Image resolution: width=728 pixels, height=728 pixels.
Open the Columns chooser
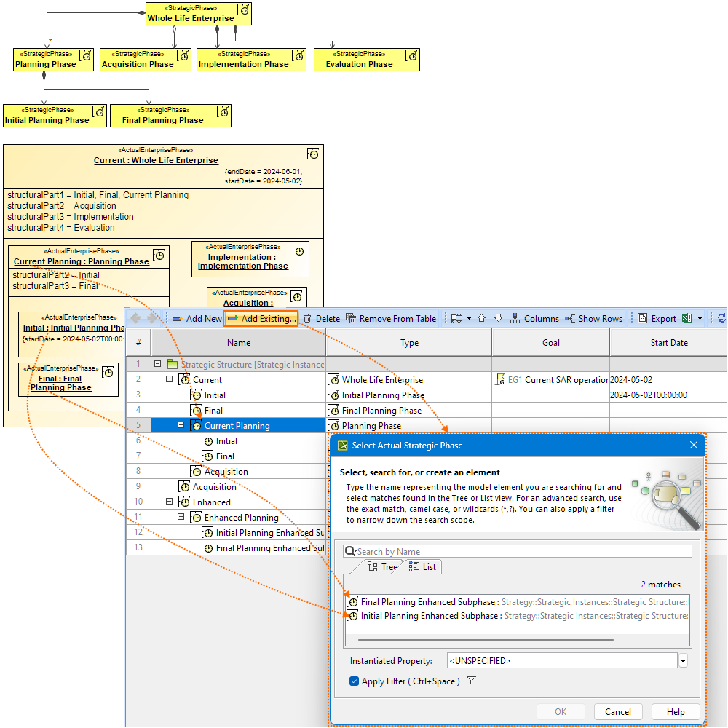coord(534,319)
